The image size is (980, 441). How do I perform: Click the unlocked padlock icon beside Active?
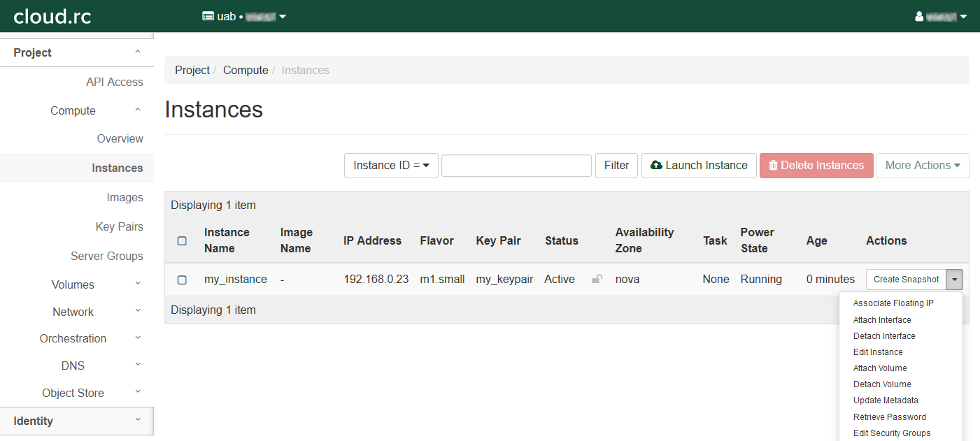pos(597,280)
